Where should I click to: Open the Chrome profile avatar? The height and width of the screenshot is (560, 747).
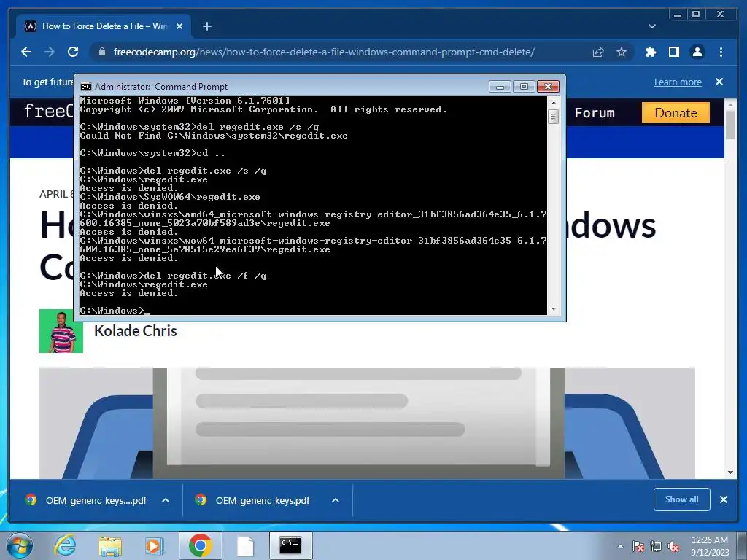[x=697, y=52]
